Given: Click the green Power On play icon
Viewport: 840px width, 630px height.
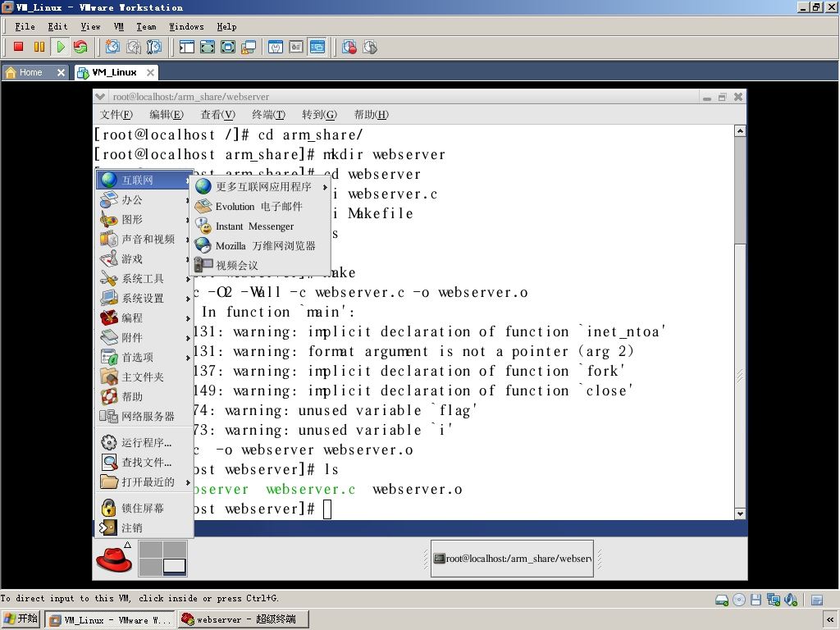Looking at the screenshot, I should pos(60,47).
